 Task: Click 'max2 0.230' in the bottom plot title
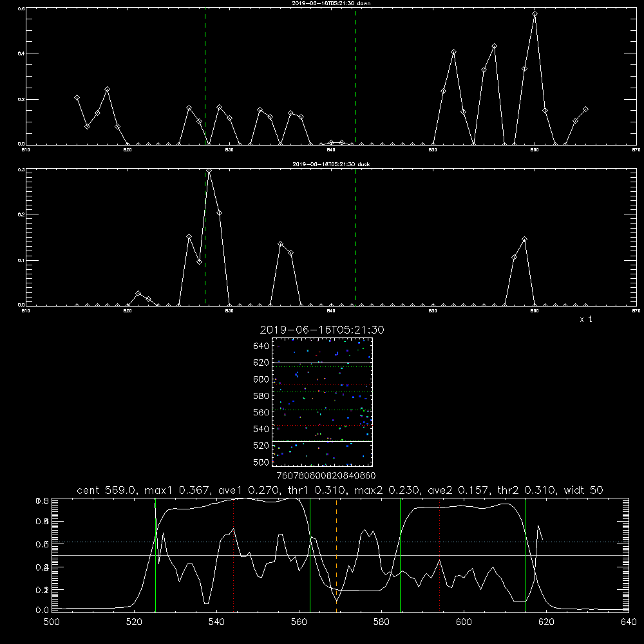(388, 490)
